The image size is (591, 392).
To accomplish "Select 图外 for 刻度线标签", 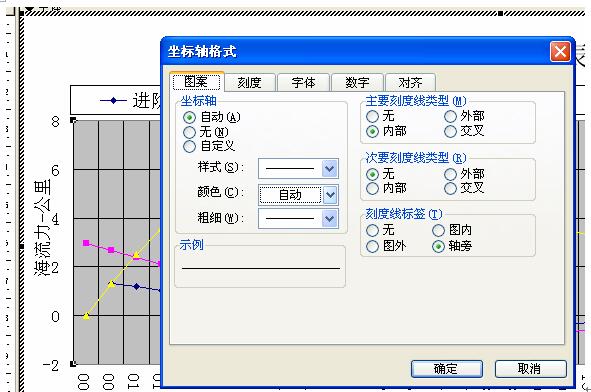I will pos(372,246).
